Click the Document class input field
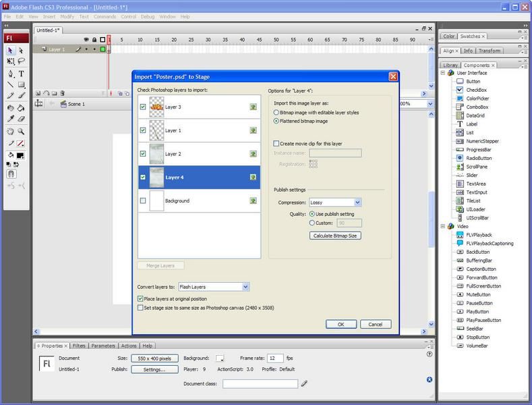 point(260,383)
